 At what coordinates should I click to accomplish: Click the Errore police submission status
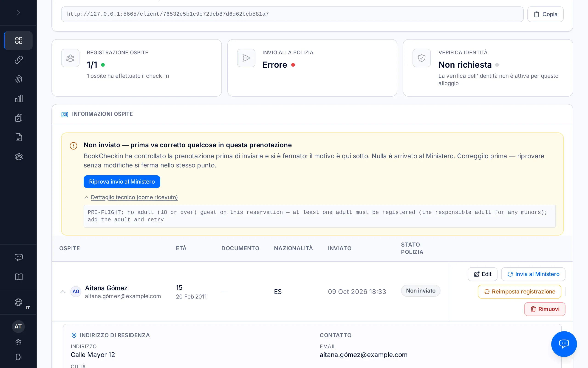click(x=275, y=65)
